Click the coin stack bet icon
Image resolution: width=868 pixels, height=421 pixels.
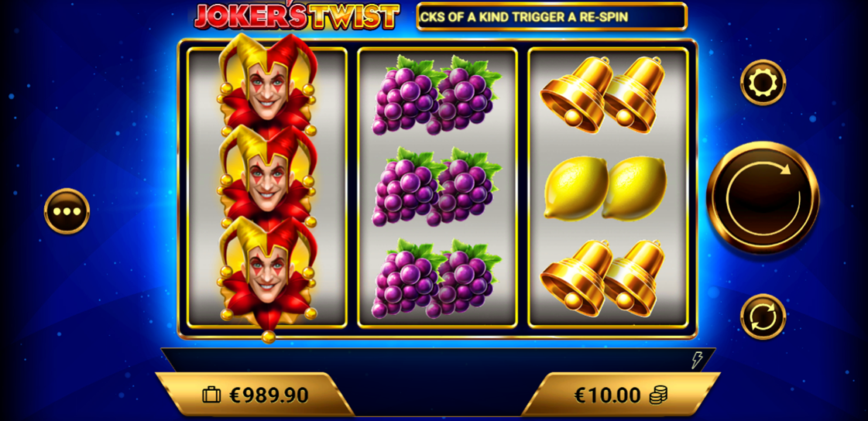tap(658, 395)
